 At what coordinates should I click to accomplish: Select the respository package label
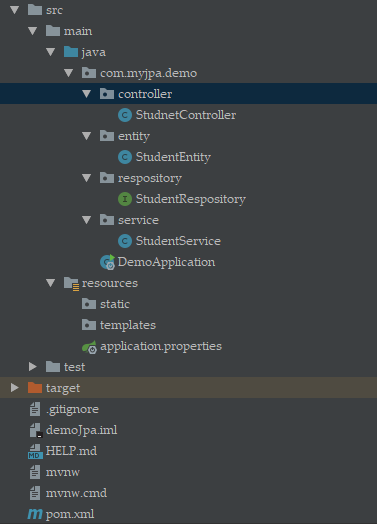click(x=150, y=178)
